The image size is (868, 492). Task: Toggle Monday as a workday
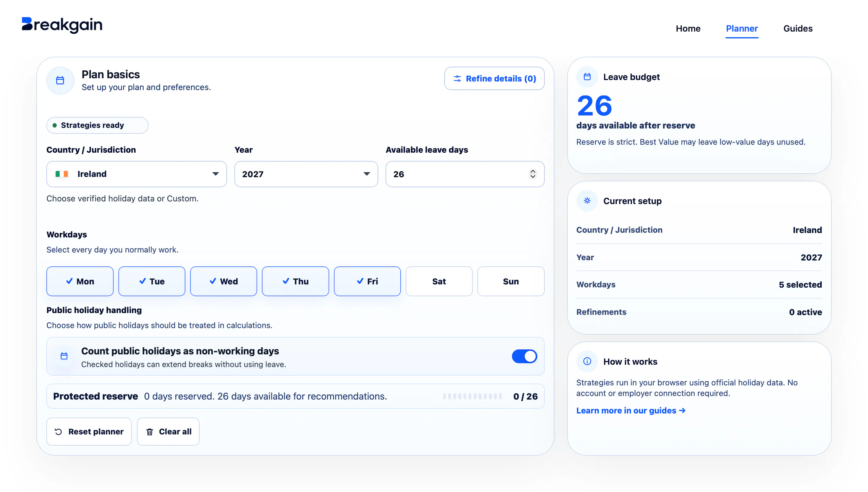coord(80,281)
